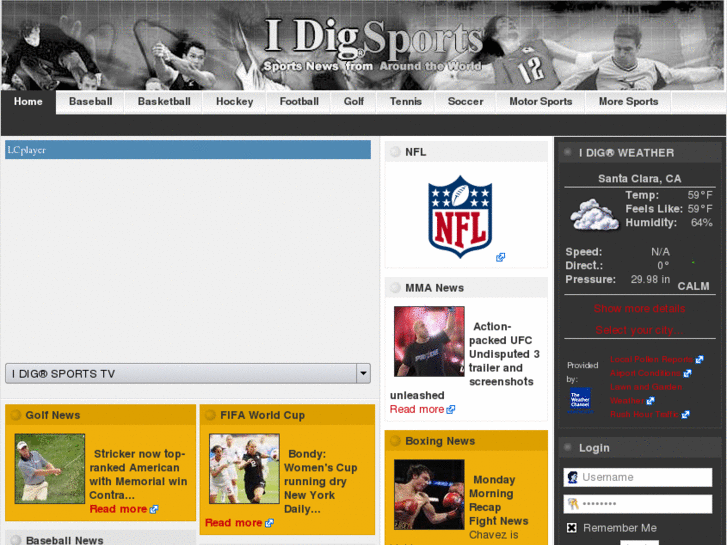Click the NFL panel bullet icon
This screenshot has width=727, height=545.
[395, 152]
